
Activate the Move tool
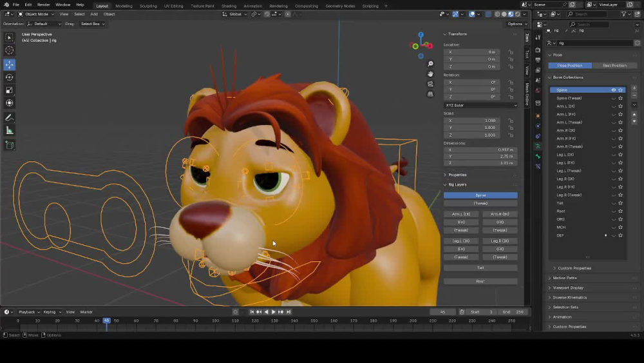point(9,64)
